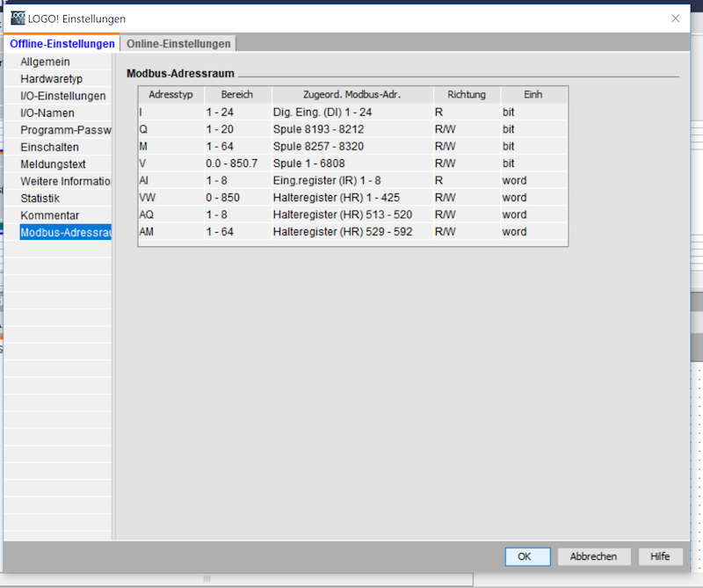Click the Adresstyp column header

(x=170, y=94)
